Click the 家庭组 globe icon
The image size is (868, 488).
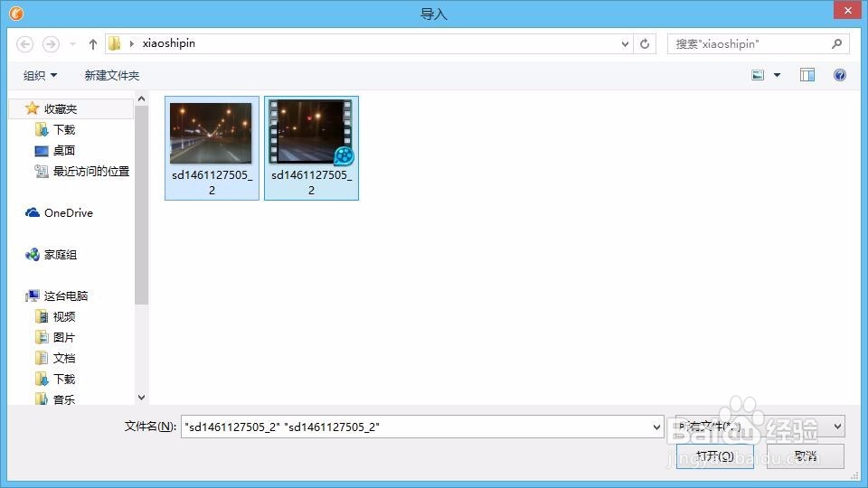[x=33, y=255]
